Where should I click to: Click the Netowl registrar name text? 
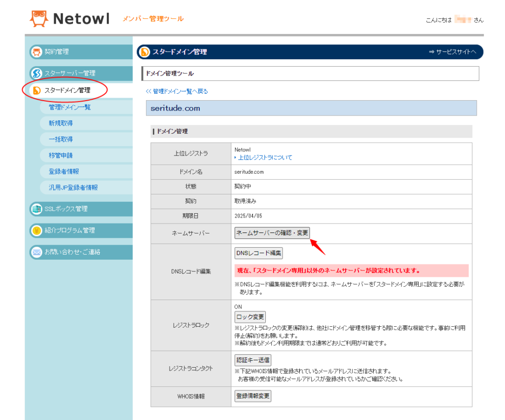(243, 150)
